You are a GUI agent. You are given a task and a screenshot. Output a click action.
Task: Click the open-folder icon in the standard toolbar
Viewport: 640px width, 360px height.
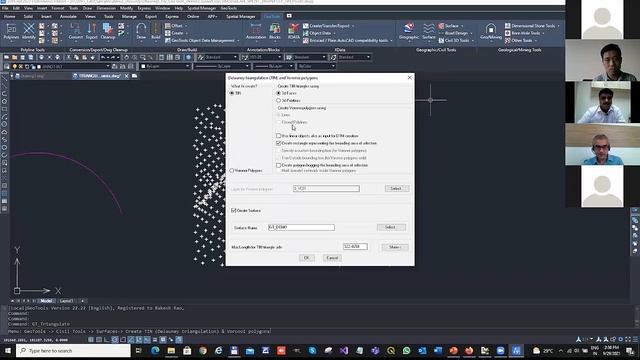click(x=14, y=57)
